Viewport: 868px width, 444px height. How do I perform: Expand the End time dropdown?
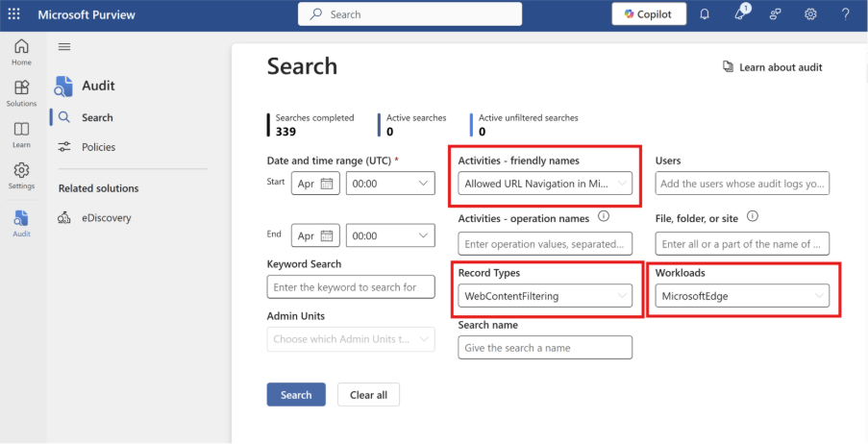(390, 235)
